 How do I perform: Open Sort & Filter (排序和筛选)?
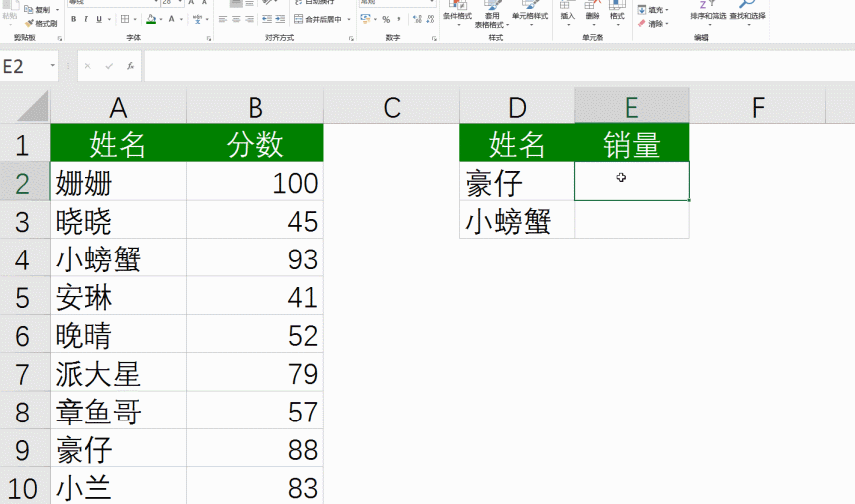708,12
